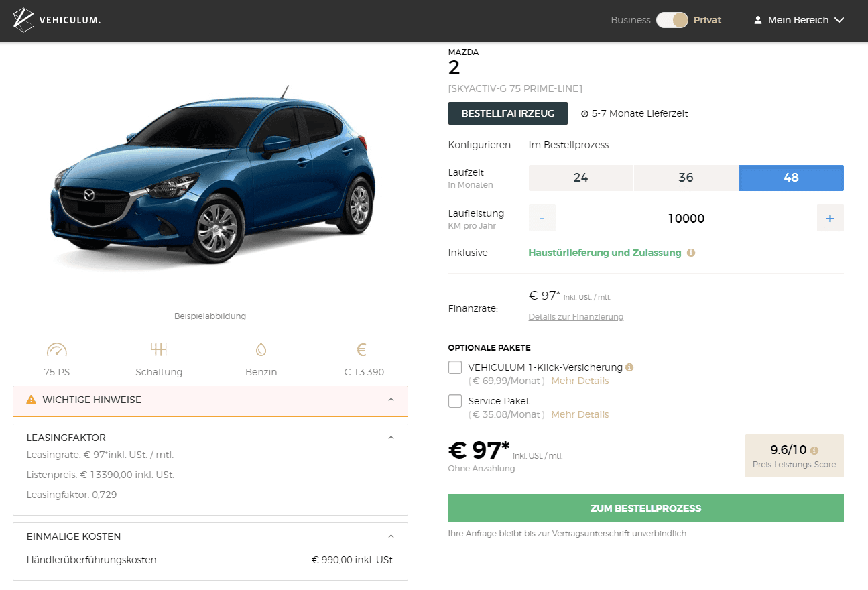Open info icon for 1-Klick-Versicherung
This screenshot has width=868, height=590.
point(629,367)
